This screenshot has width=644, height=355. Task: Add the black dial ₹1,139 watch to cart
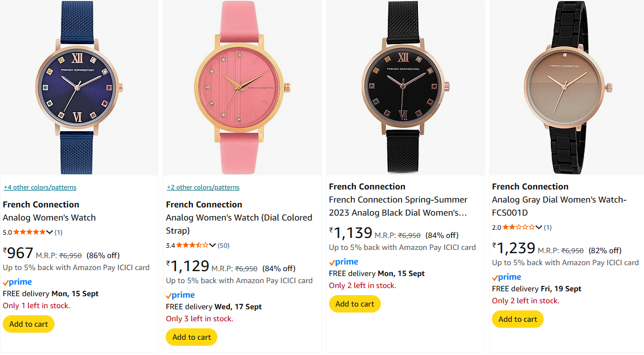pyautogui.click(x=355, y=304)
